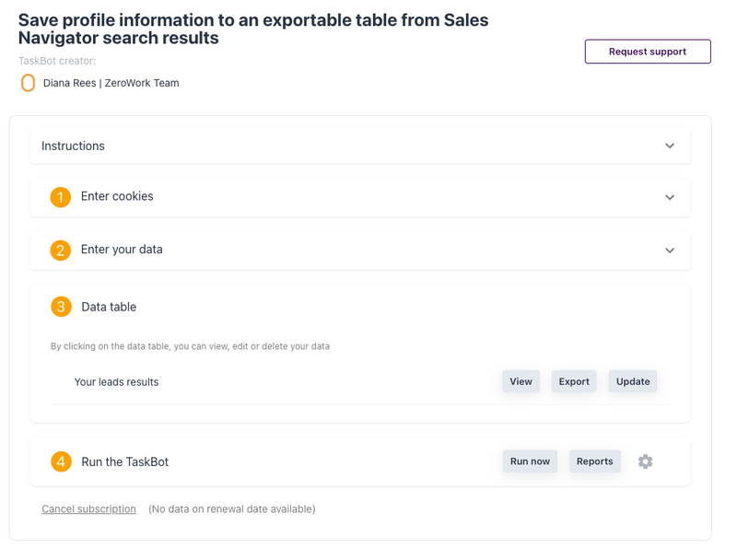The height and width of the screenshot is (560, 737).
Task: Open the Enter your data panel
Action: (x=670, y=250)
